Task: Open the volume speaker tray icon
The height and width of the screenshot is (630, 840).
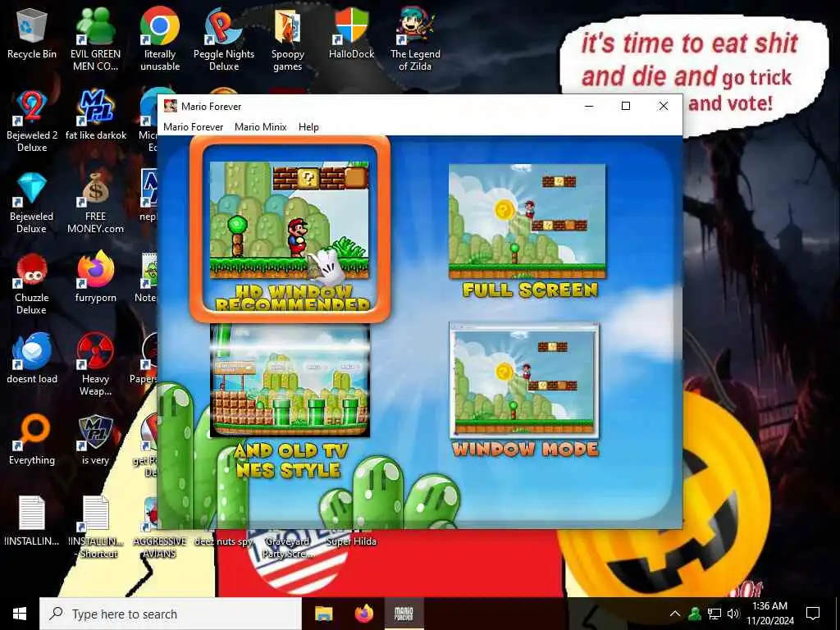Action: pyautogui.click(x=733, y=614)
